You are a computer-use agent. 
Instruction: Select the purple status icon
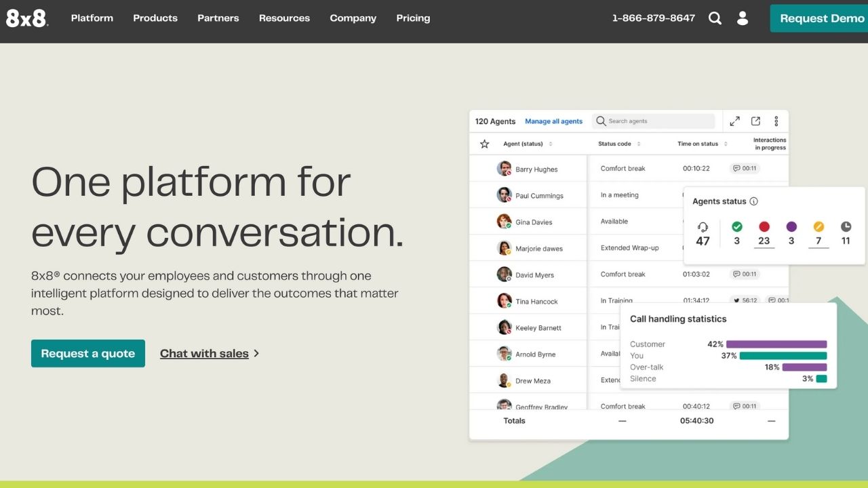click(791, 227)
